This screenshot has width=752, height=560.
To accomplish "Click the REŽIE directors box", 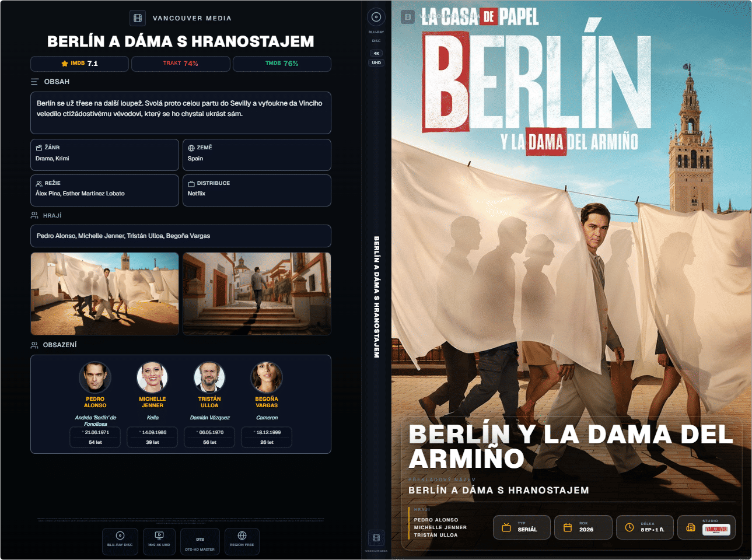I will point(104,190).
